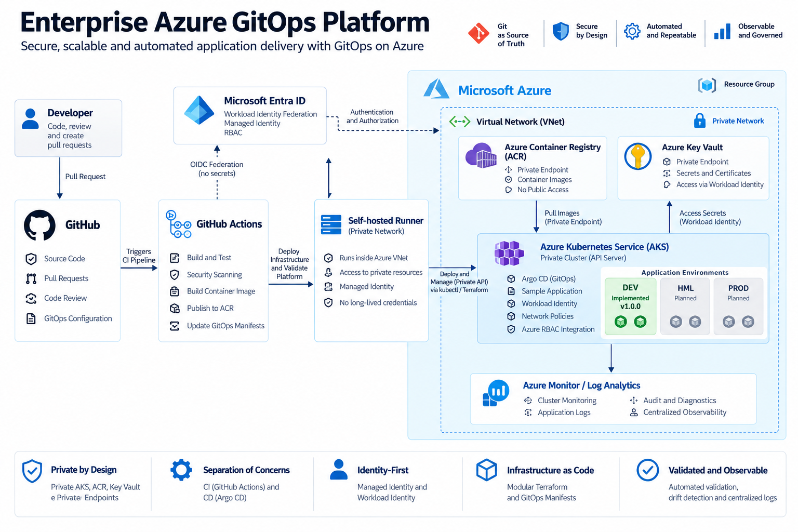Click the Triggers CI Pipeline label
The width and height of the screenshot is (798, 532).
[139, 256]
